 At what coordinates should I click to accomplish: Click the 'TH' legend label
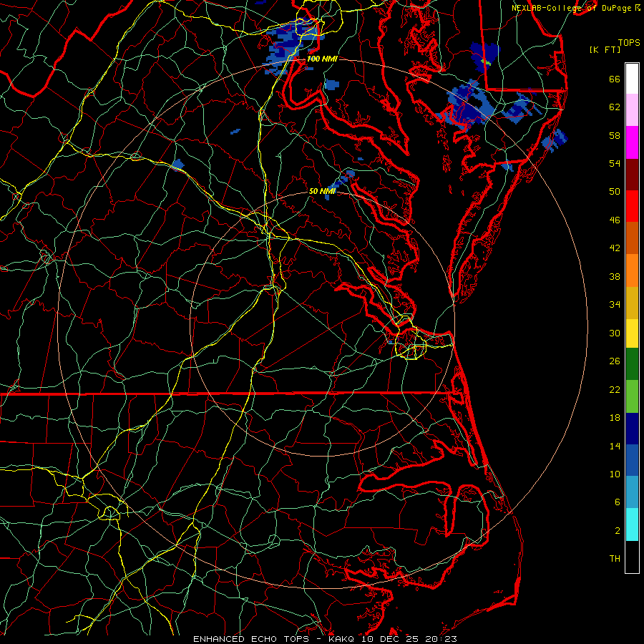[615, 559]
